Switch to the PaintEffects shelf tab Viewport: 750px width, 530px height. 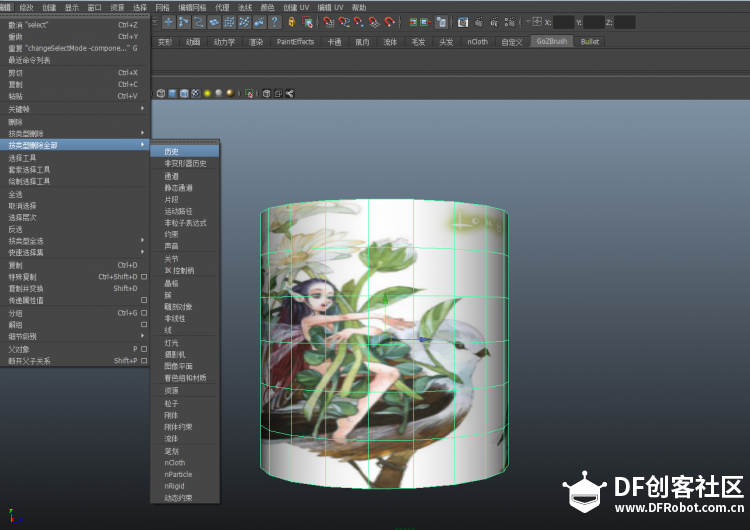[295, 42]
